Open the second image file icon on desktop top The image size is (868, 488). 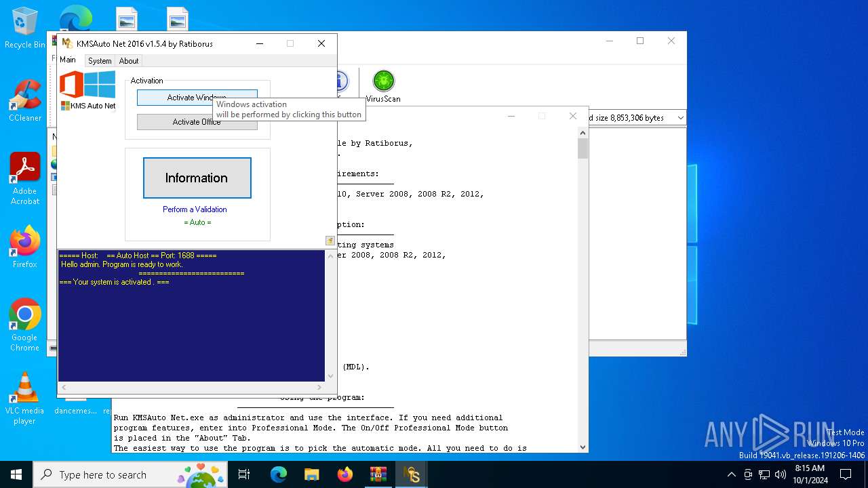[178, 18]
